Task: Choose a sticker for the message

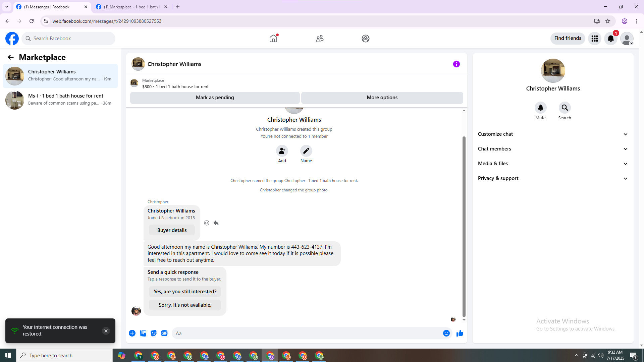Action: coord(154,333)
